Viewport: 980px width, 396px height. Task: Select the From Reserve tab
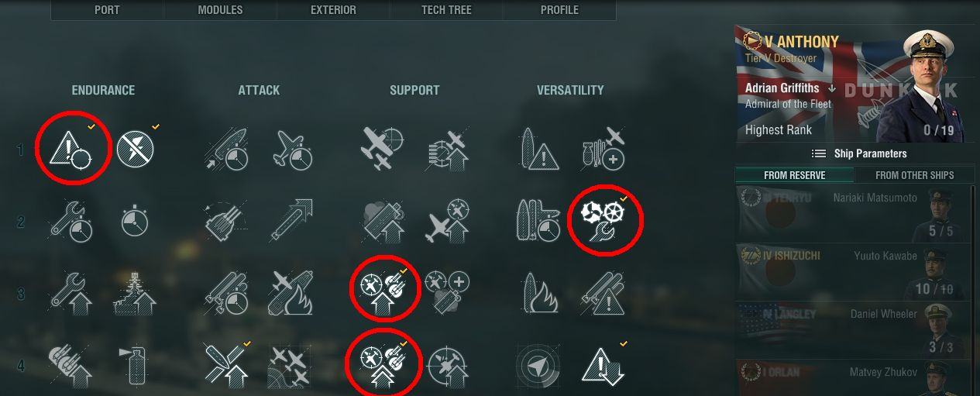794,175
